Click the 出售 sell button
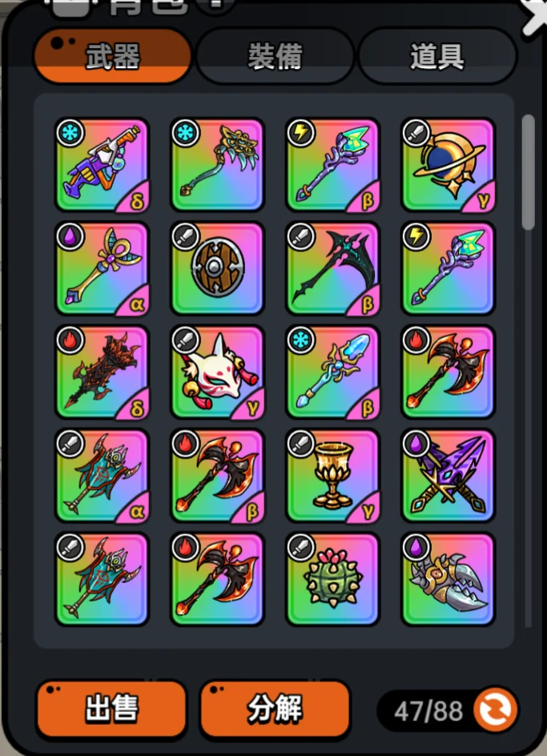Viewport: 547px width, 756px height. click(111, 710)
